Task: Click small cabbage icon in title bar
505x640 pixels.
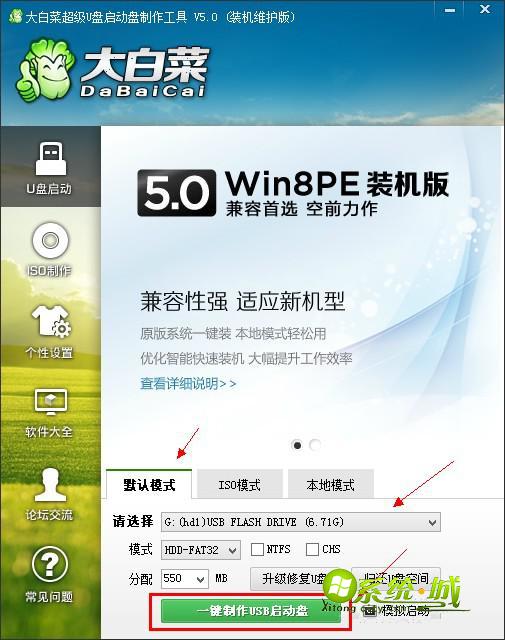Action: [x=16, y=16]
